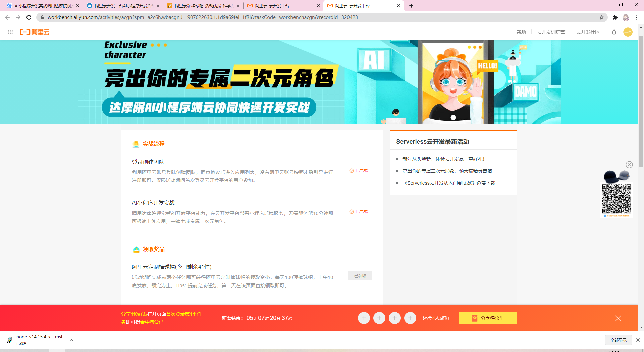The width and height of the screenshot is (644, 352).
Task: Click the first invite-friend plus circle
Action: 364,318
